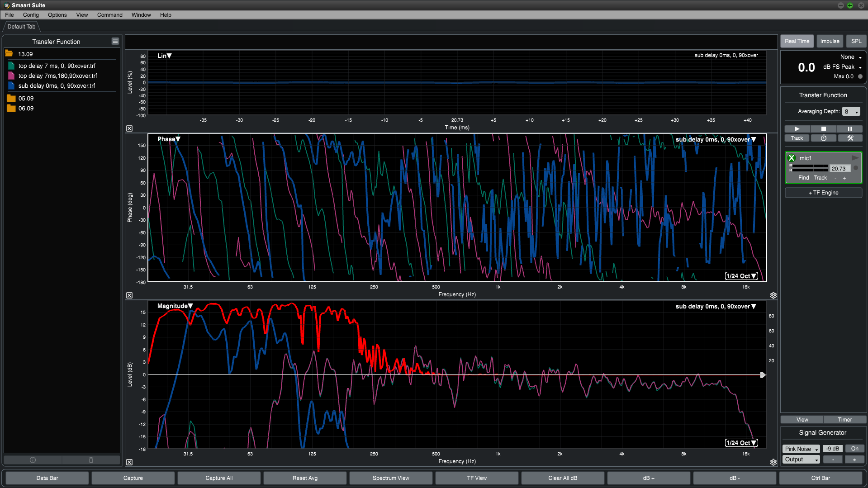Open Magnitude smoothing 1/24 Oct dropdown

741,443
